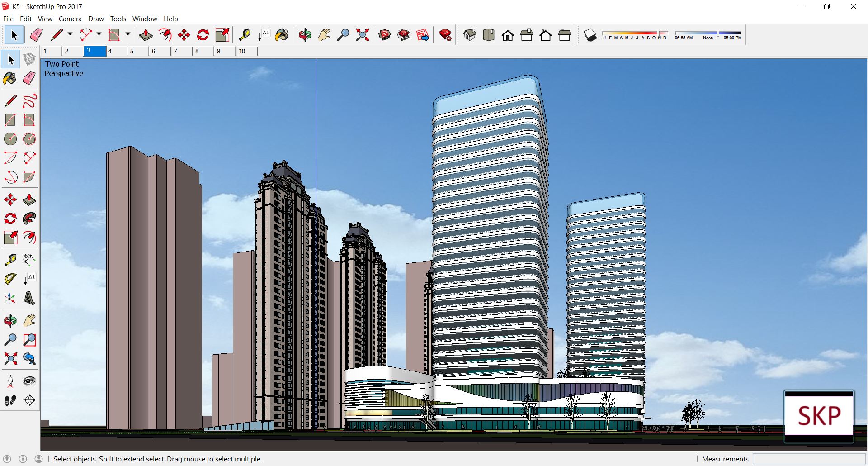The height and width of the screenshot is (466, 868).
Task: Select the Push/Pull tool in top toolbar
Action: coord(146,35)
